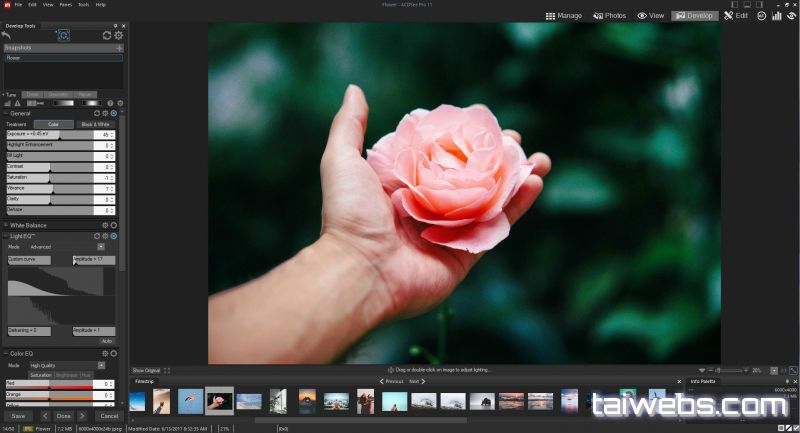Viewport: 800px width, 433px height.
Task: Expand the White Balance section
Action: tap(5, 225)
